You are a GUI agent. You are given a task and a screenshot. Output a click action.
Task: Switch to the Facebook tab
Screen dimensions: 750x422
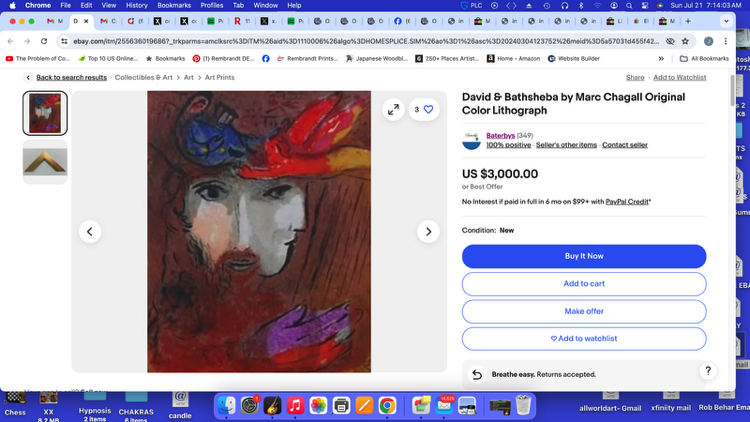tap(402, 21)
